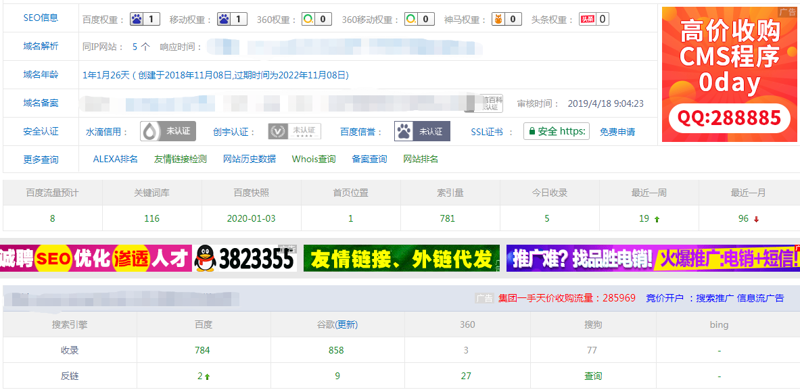Viewport: 800px width, 390px height.
Task: Open the Whois查询 link
Action: 314,159
